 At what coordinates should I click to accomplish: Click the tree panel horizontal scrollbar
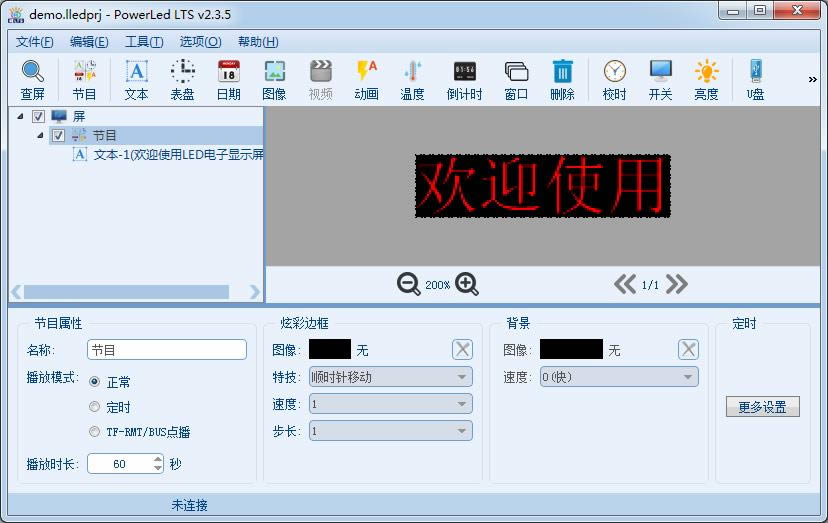126,292
